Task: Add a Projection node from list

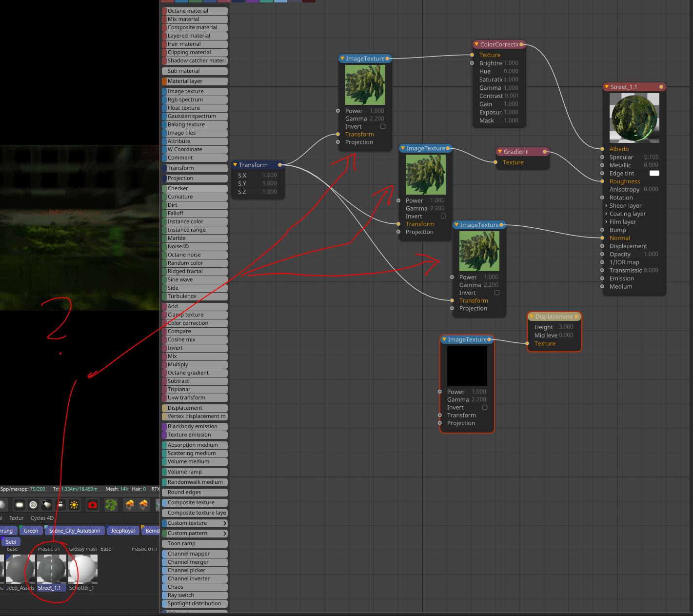Action: pos(195,179)
